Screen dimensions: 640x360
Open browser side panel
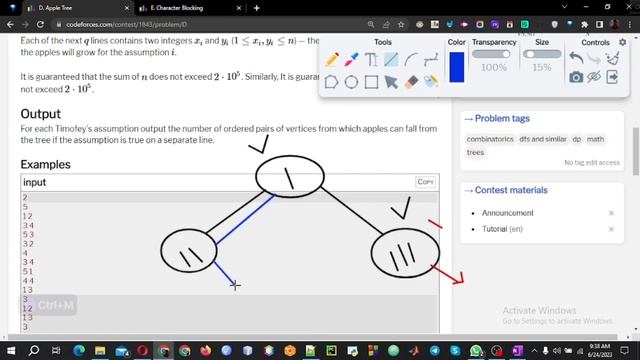599,24
